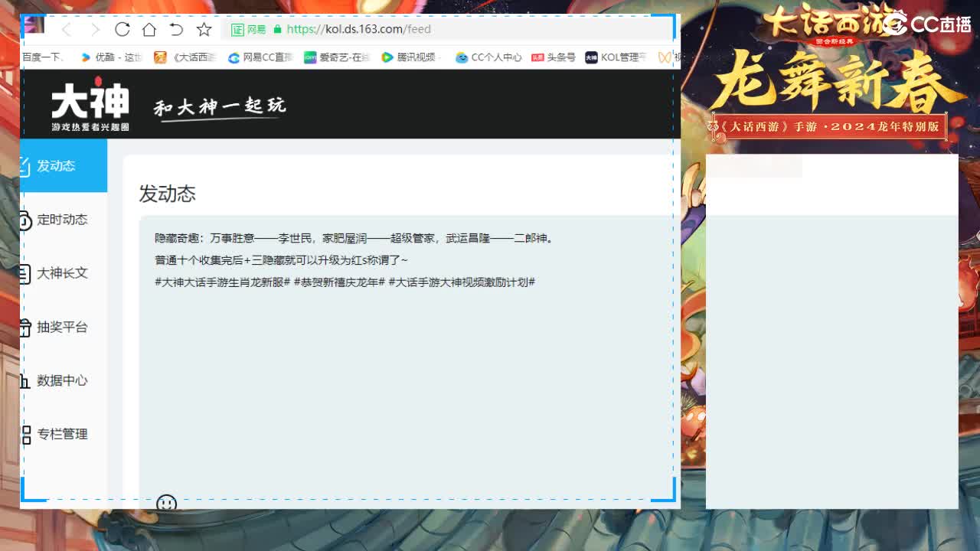The height and width of the screenshot is (551, 980).
Task: Click the browser back arrow
Action: point(67,29)
